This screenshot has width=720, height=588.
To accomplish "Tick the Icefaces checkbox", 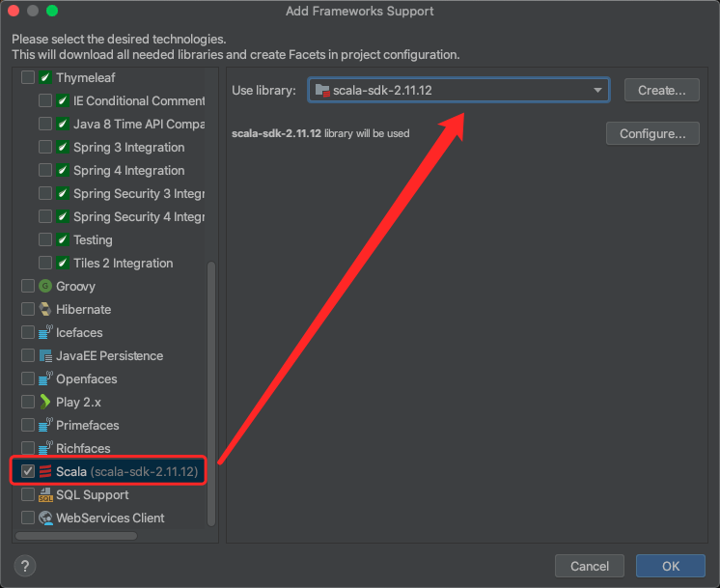I will click(x=28, y=332).
